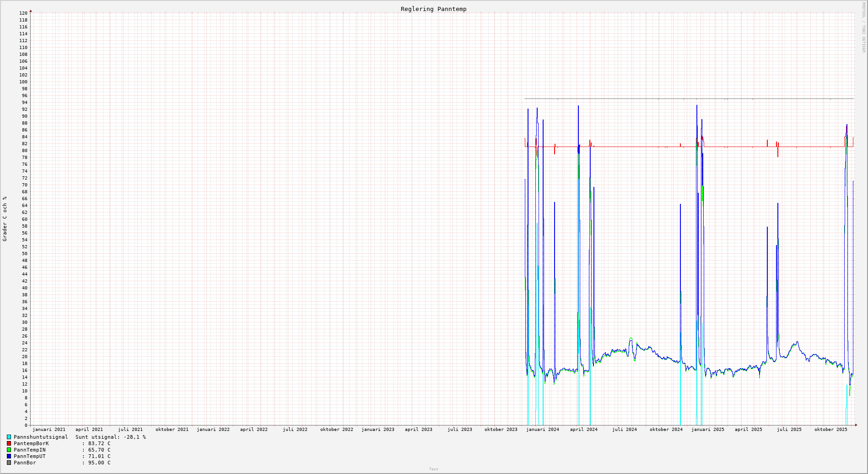Click the januari 2021 time axis label

(x=49, y=430)
